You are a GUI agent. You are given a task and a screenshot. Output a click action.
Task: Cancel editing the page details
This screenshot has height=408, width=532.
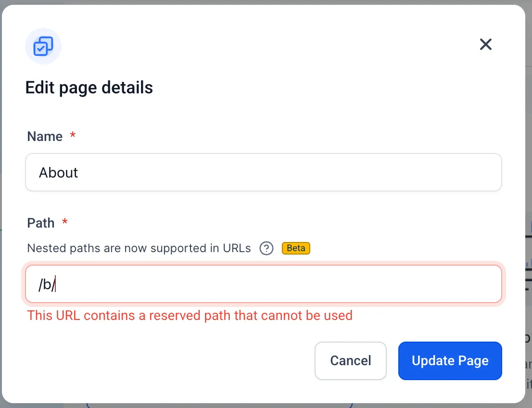[351, 360]
